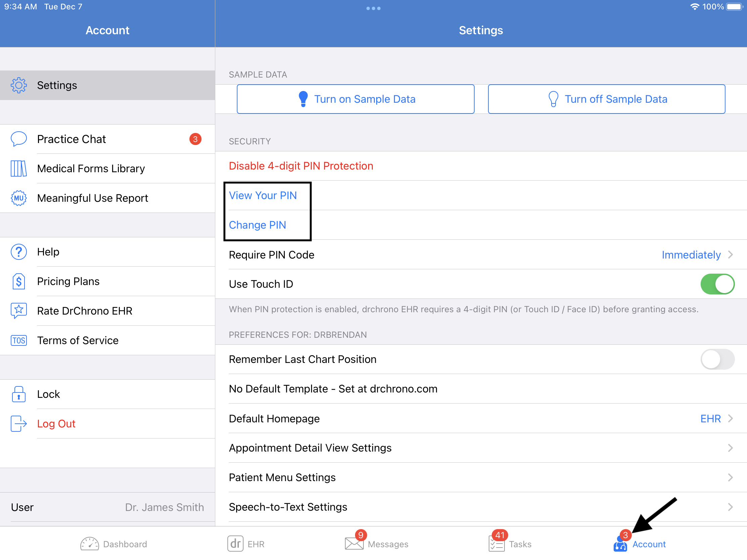Open Patient Menu Settings chevron

(x=731, y=477)
